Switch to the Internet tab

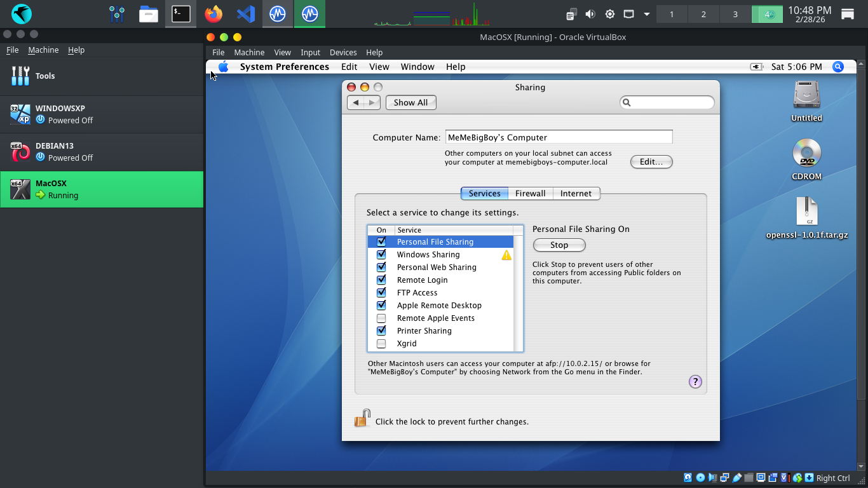tap(576, 193)
